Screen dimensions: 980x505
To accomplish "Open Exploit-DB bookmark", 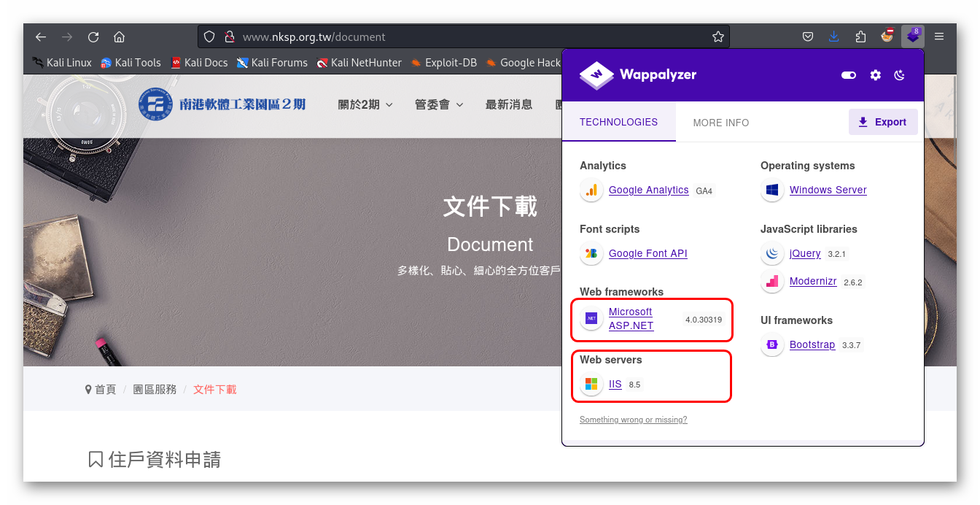I will (x=443, y=63).
